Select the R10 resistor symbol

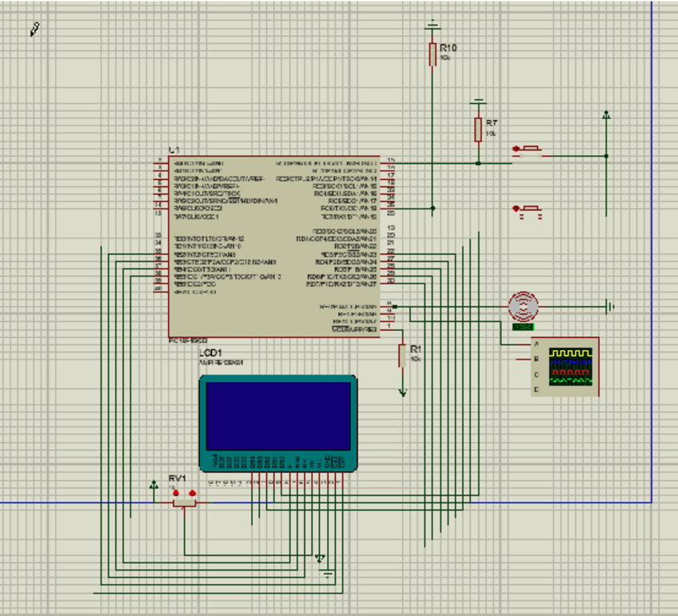coord(433,54)
